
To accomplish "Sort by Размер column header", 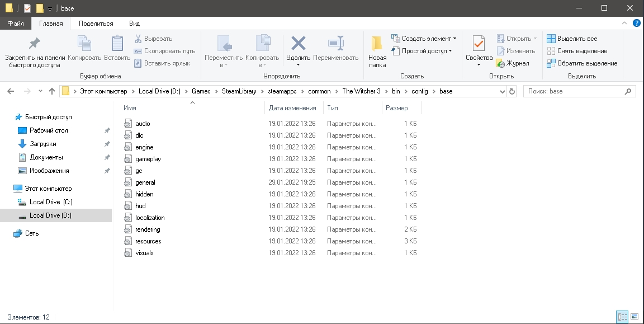I will (397, 108).
